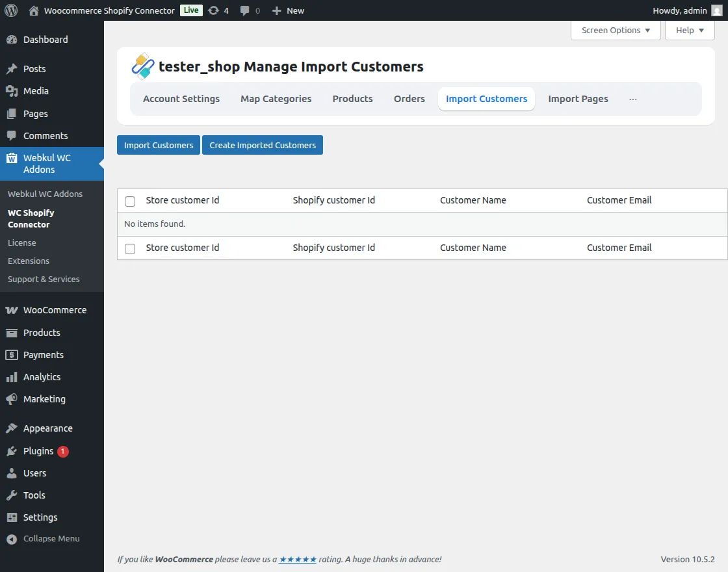Click Create Imported Customers button
728x572 pixels.
(263, 145)
